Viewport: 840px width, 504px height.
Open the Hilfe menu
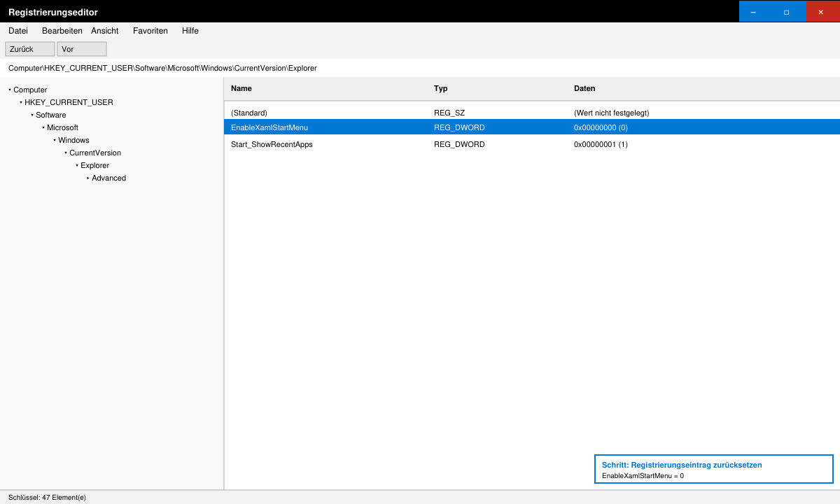point(190,31)
